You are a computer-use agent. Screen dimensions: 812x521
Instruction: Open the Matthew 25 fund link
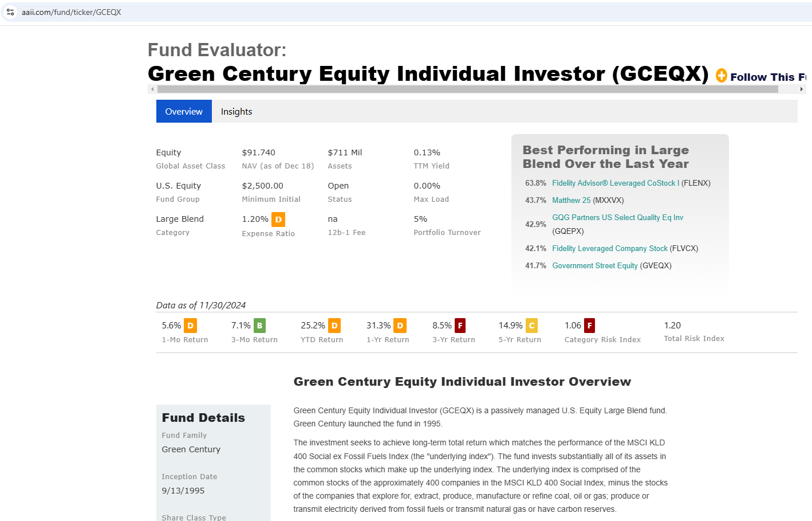coord(571,201)
